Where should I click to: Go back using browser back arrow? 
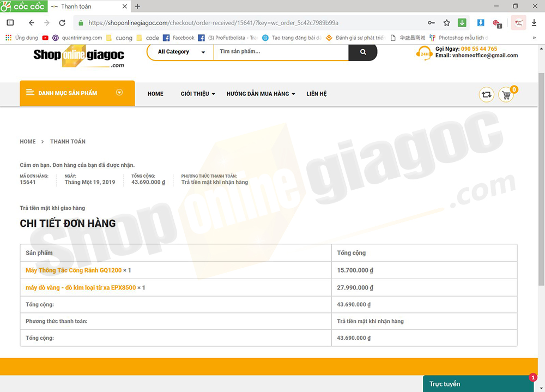coord(31,23)
